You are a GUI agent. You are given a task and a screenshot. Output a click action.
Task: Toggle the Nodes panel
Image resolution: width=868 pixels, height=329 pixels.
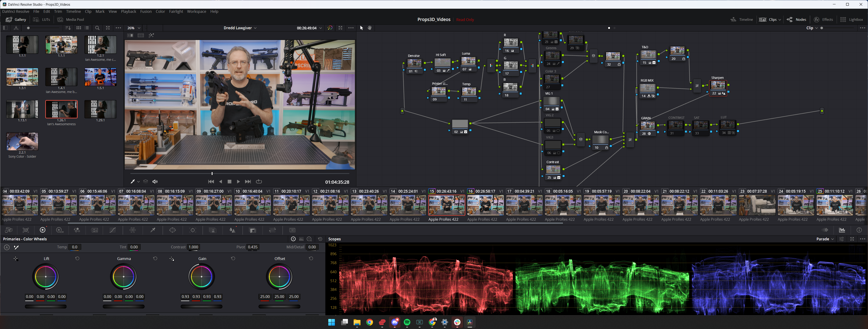tap(796, 20)
